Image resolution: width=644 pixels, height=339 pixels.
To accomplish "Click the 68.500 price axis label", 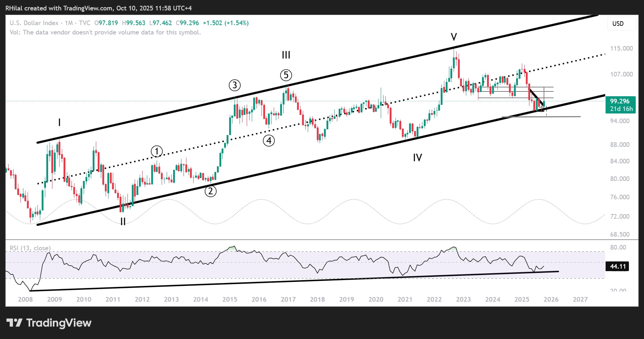I will [x=620, y=234].
